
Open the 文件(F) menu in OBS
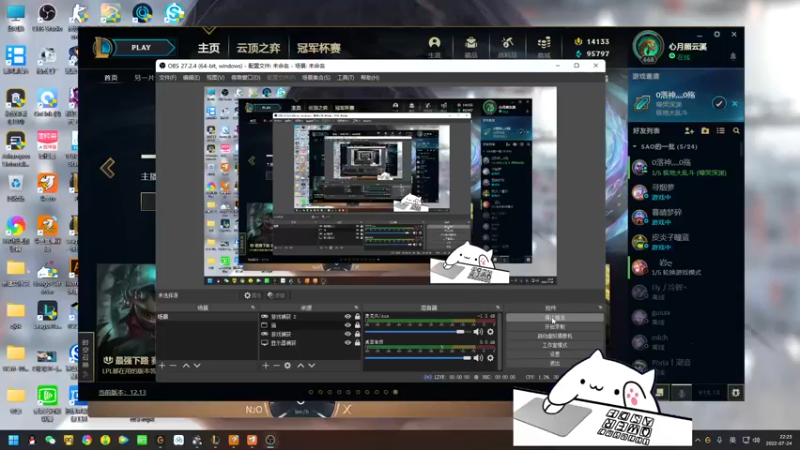pos(167,78)
